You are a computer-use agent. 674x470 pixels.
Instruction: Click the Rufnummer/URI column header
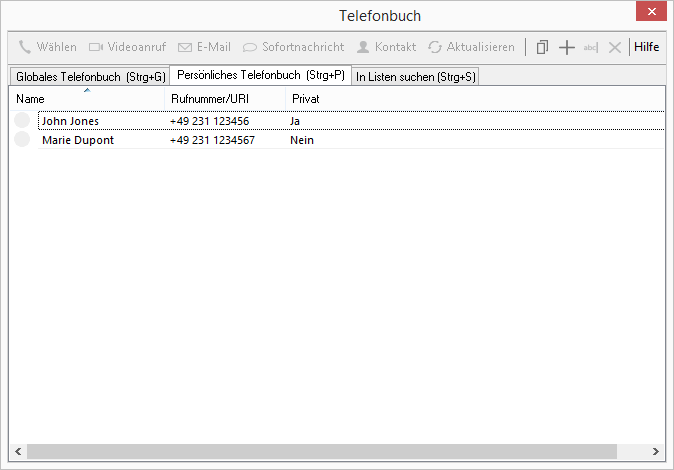coord(225,99)
